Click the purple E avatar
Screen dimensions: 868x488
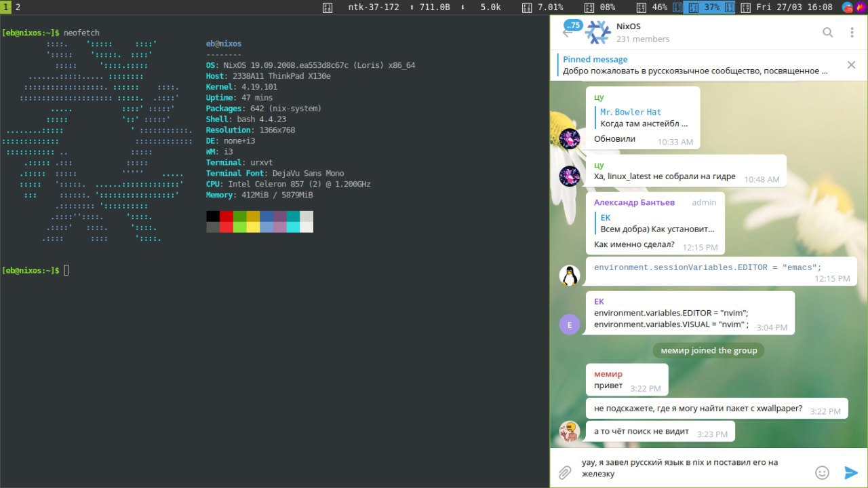click(x=570, y=324)
